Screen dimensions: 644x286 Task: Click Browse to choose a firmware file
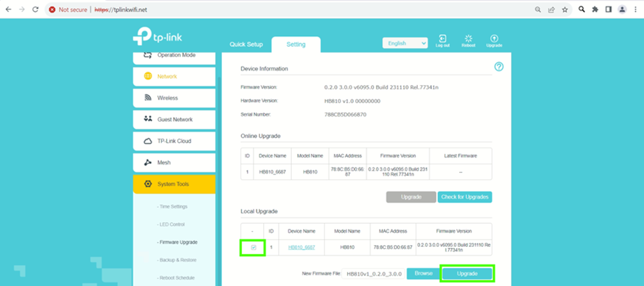423,274
